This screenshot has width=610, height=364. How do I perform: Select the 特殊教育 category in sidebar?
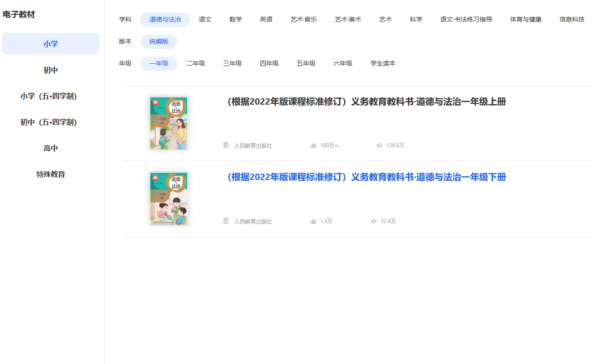coord(50,174)
